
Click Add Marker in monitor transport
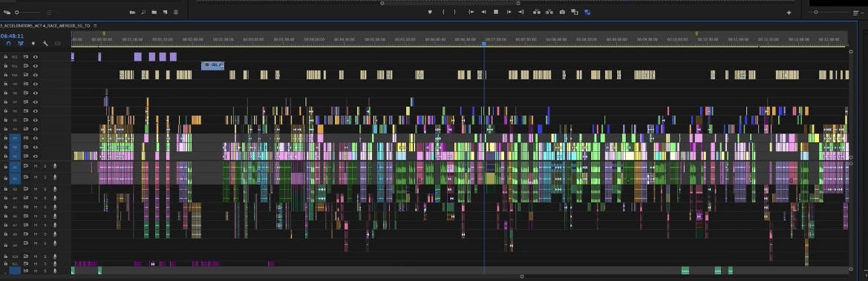pos(430,12)
